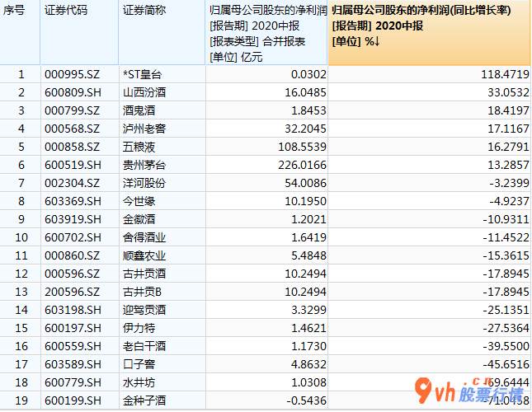Click net profit value 1.6419
The image size is (532, 412).
308,238
